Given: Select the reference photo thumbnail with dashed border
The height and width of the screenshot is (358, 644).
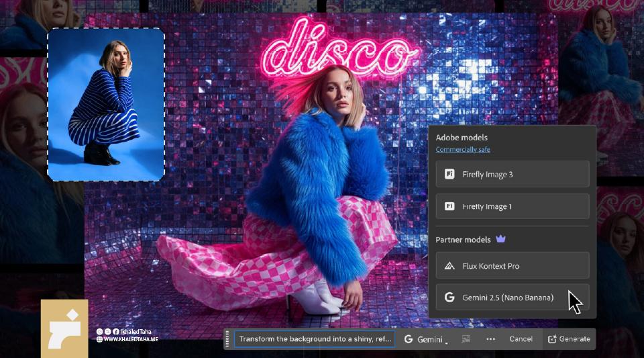Looking at the screenshot, I should point(106,104).
